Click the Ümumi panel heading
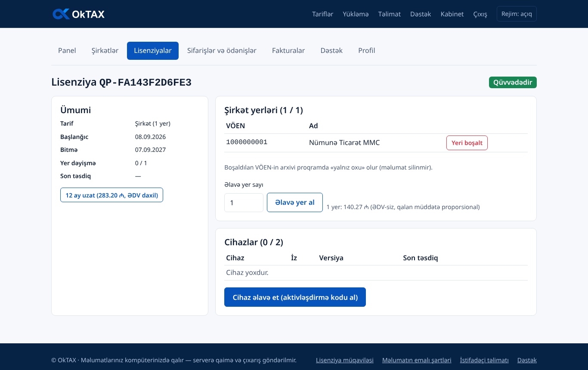 click(x=76, y=110)
